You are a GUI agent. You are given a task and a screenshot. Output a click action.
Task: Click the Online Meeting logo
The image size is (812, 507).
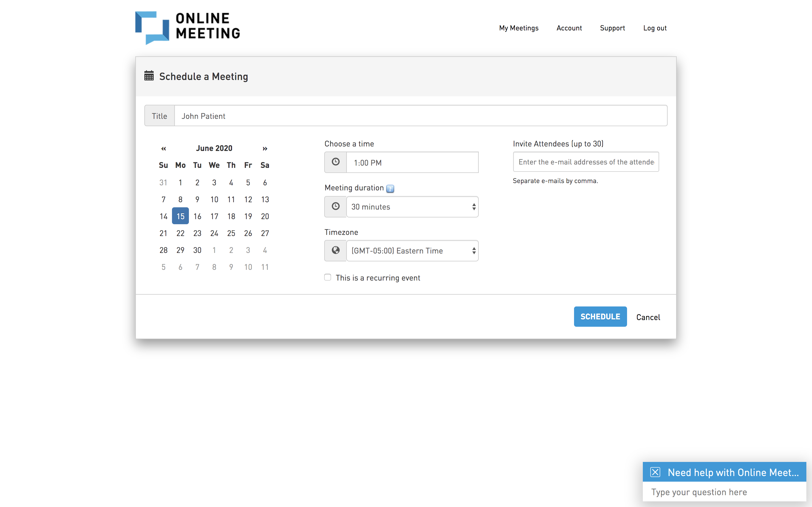[187, 28]
